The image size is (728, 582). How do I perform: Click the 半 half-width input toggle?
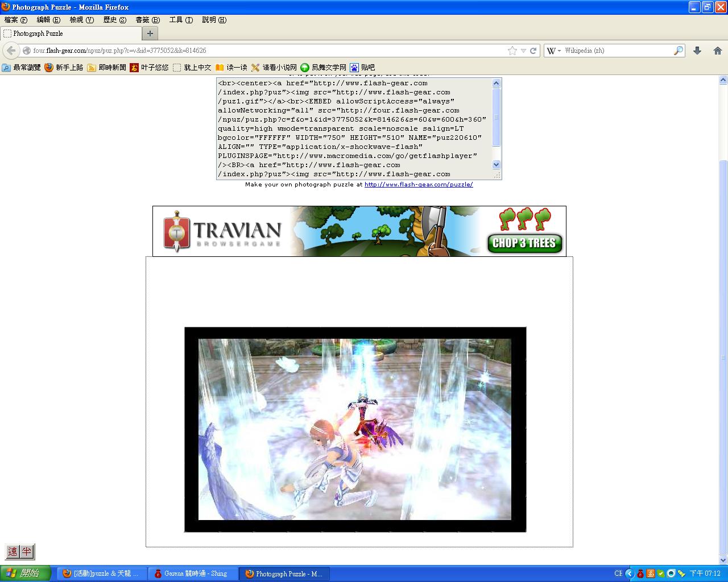click(x=27, y=551)
